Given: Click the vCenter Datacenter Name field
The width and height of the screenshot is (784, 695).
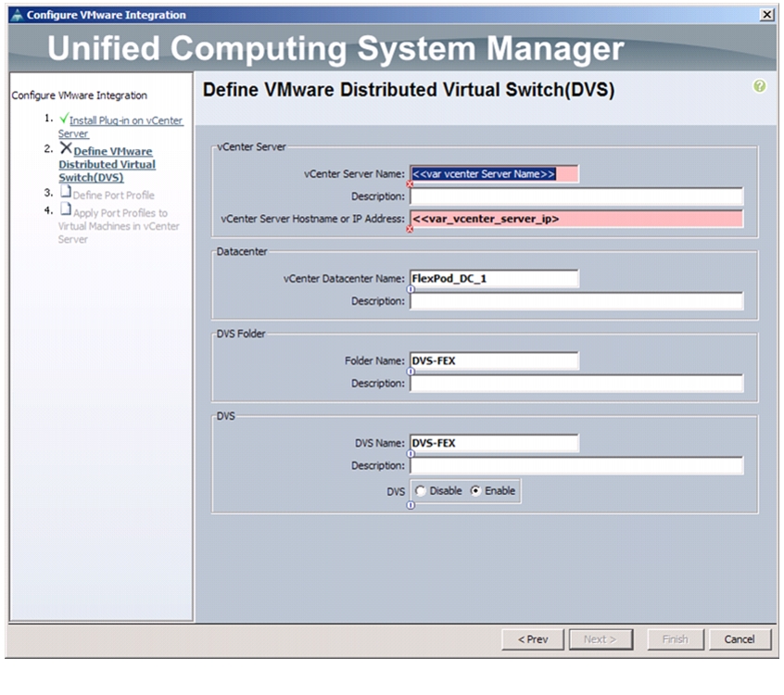Looking at the screenshot, I should [494, 279].
